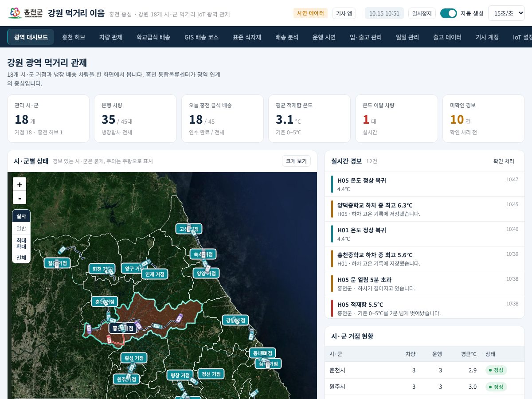Open the 일일 관리 tab

407,37
